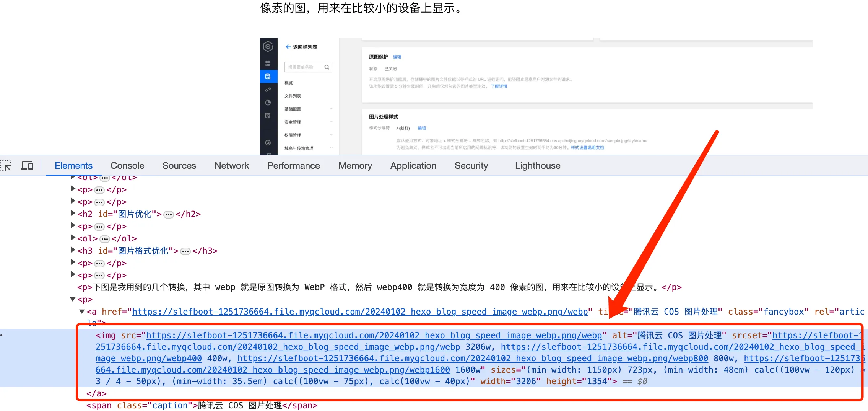Image resolution: width=868 pixels, height=411 pixels.
Task: Expand the 基础配置 menu chevron
Action: pos(331,109)
